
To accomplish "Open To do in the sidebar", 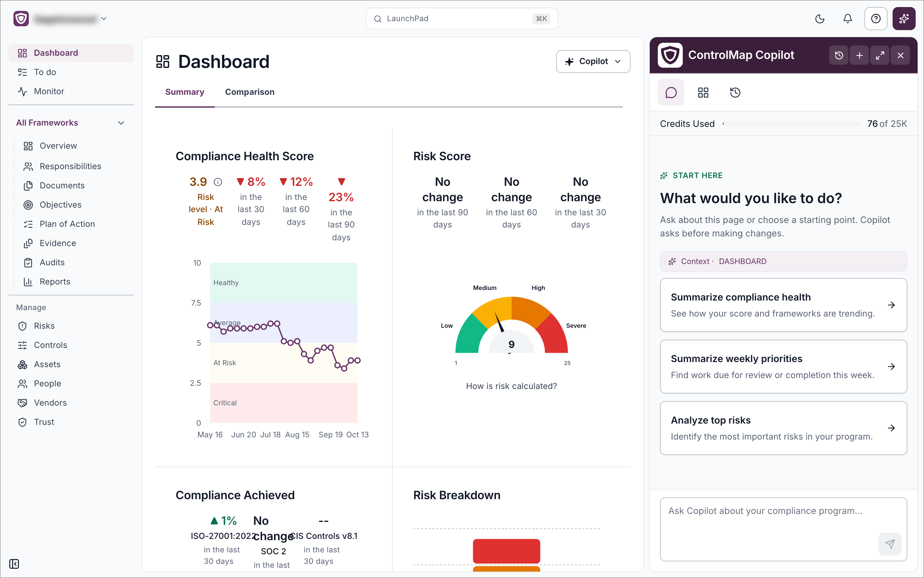I will (71, 72).
